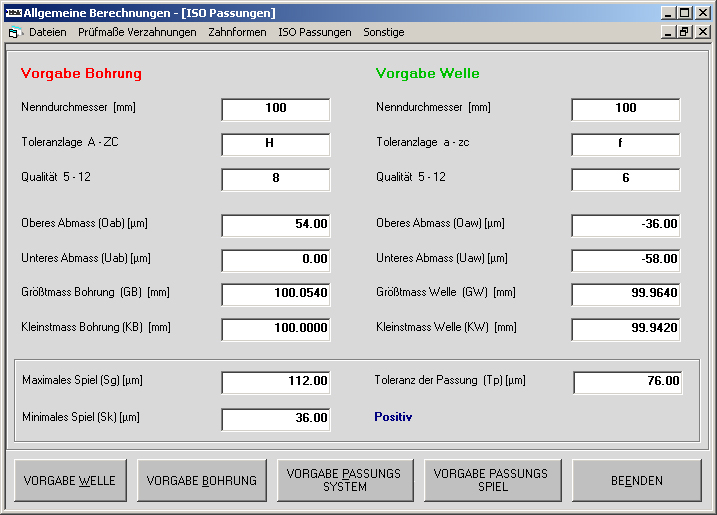Click the Bohrung Nenndurchmesser input field

pos(276,109)
